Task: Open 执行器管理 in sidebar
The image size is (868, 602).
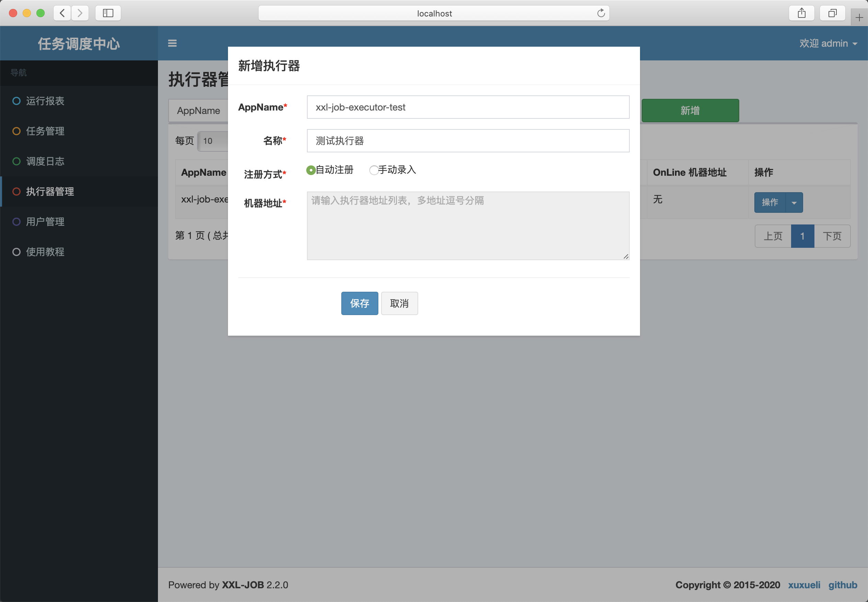Action: pyautogui.click(x=79, y=191)
